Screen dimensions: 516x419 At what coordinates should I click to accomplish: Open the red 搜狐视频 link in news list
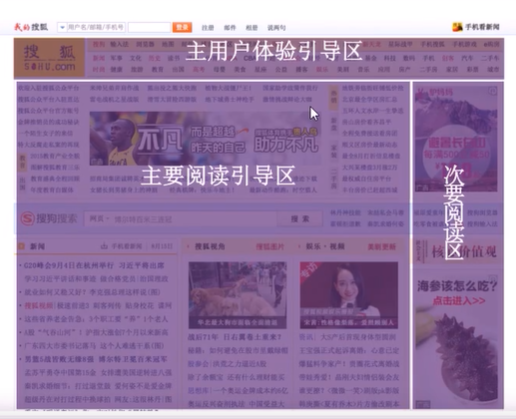39,306
